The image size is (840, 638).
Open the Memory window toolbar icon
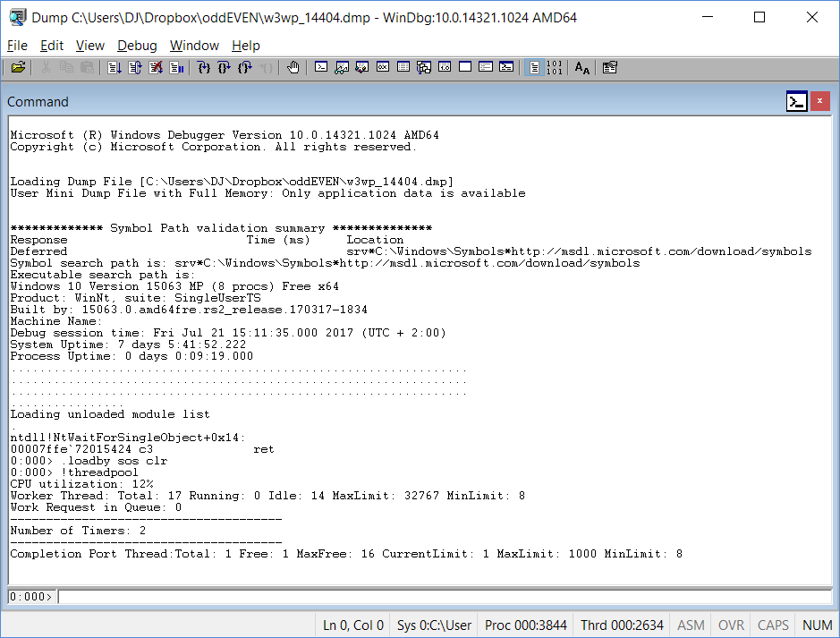point(403,67)
